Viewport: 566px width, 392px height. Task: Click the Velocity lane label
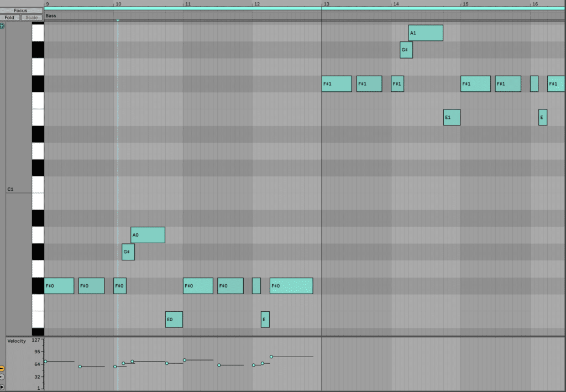pos(17,341)
